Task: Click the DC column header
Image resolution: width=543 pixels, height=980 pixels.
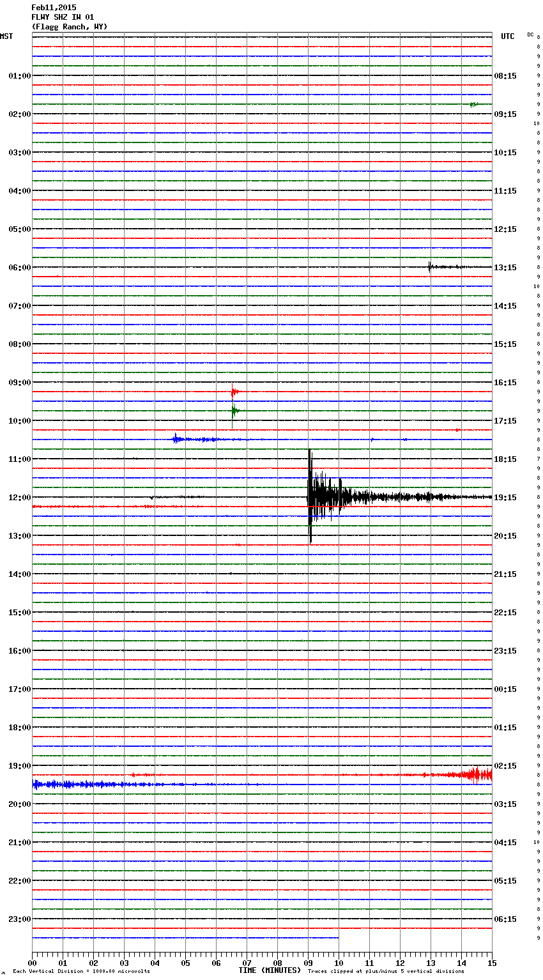Action: coord(530,34)
